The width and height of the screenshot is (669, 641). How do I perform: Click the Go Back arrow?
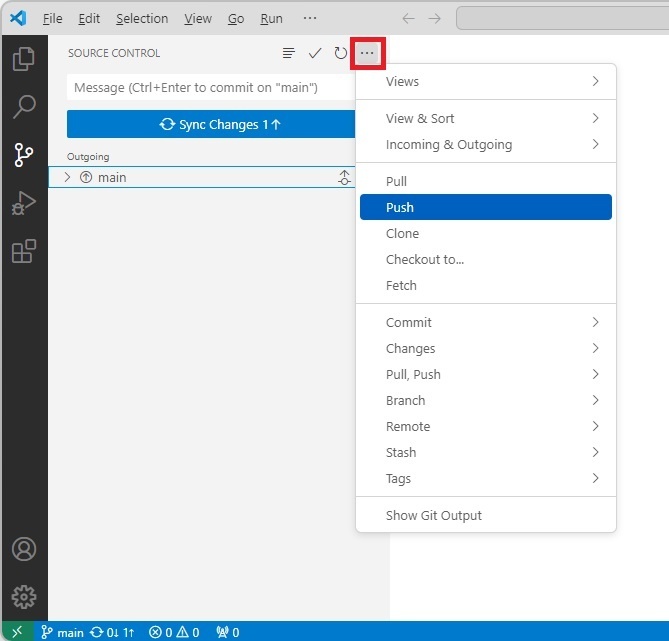(408, 18)
